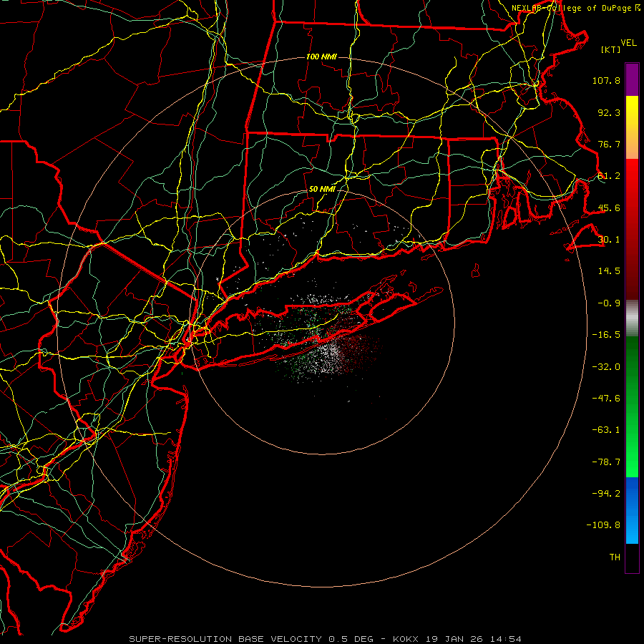Select the 45.6 value on the velocity scale
The image size is (644, 644).
(609, 208)
